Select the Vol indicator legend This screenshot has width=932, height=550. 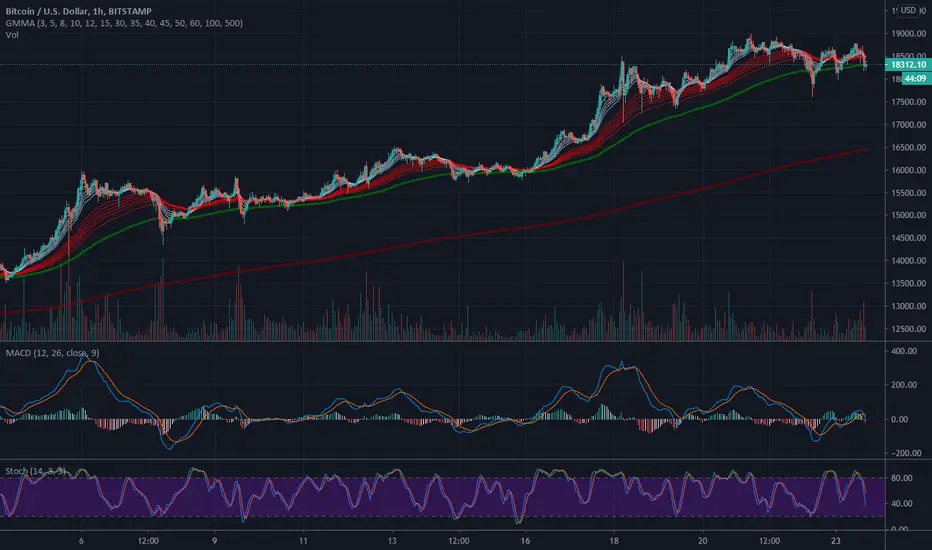(12, 34)
